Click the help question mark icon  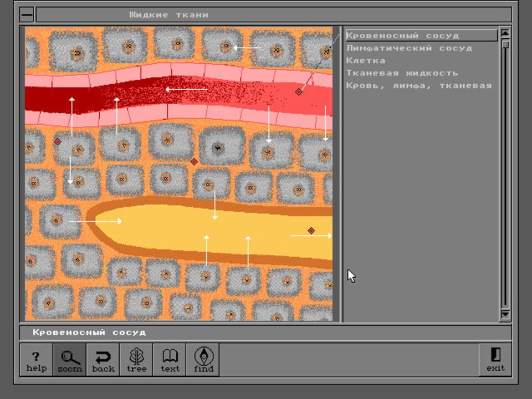pyautogui.click(x=35, y=360)
